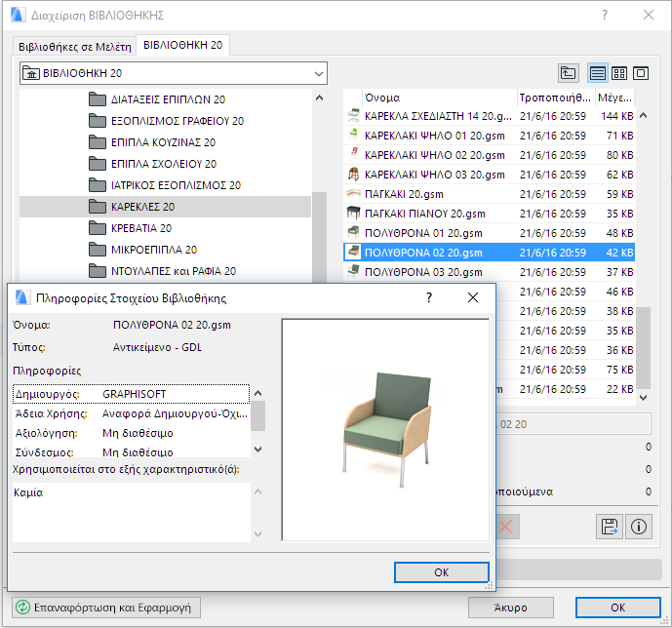Click ΠΑΓΚΑΚΙ ΠΙΑΝΟΥ 20.gsm file name
Screen dimensions: 672x628
(x=424, y=214)
